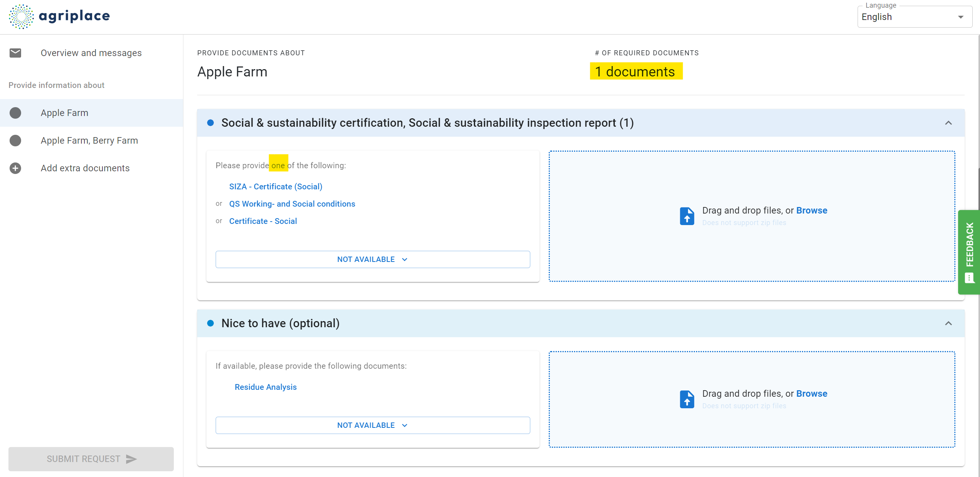This screenshot has width=980, height=477.
Task: Click the Nice to have (optional) header title
Action: pos(280,323)
